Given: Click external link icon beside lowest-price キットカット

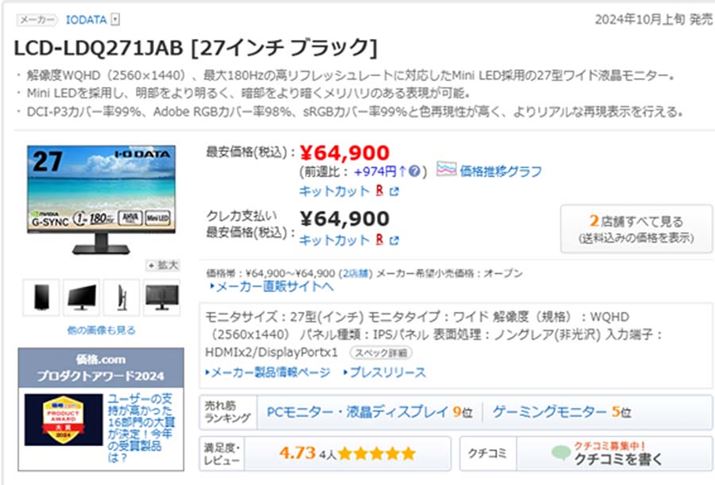Looking at the screenshot, I should [394, 191].
